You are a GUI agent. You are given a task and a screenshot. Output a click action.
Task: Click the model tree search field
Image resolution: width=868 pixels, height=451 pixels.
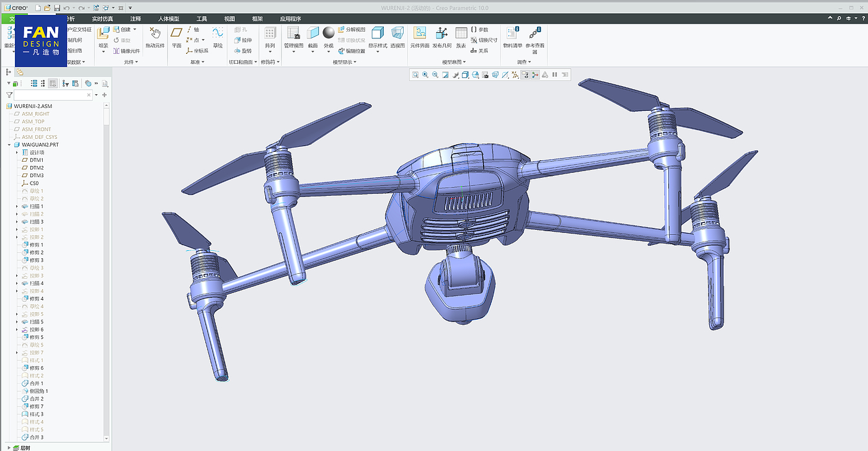[50, 95]
